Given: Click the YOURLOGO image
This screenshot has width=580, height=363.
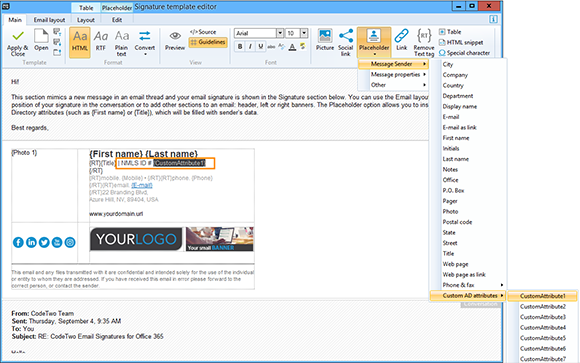Looking at the screenshot, I should 136,239.
